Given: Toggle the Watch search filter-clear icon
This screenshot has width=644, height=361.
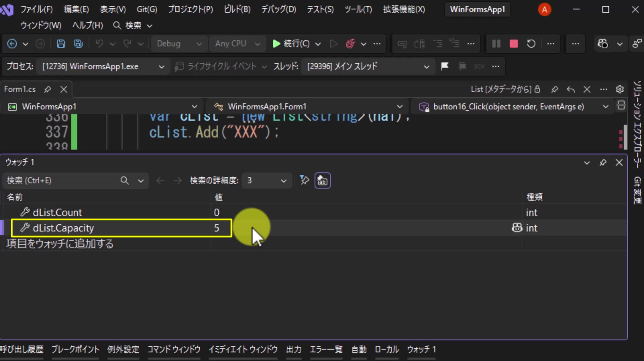Looking at the screenshot, I should pyautogui.click(x=304, y=180).
